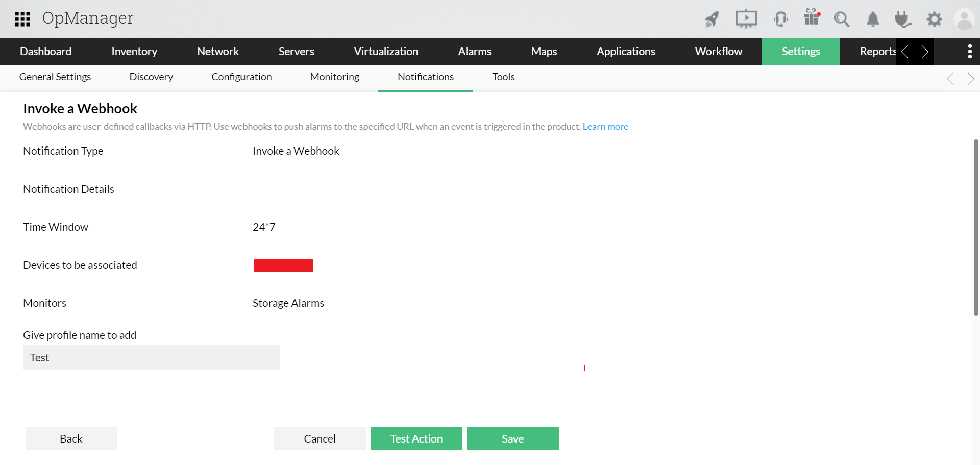The width and height of the screenshot is (980, 465).
Task: Open integrations via the plug icon
Action: pos(903,19)
